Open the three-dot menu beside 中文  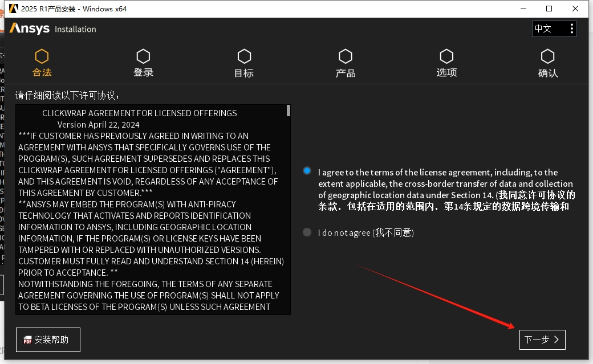click(572, 28)
